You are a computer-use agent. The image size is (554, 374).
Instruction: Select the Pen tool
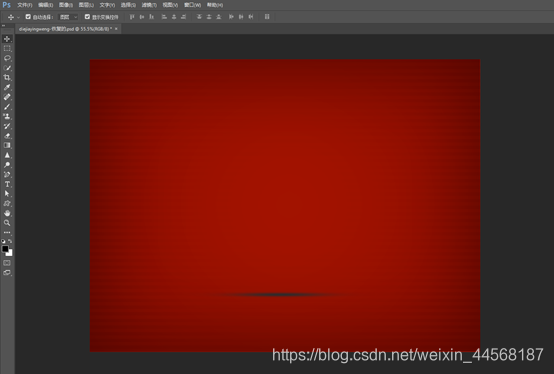click(7, 174)
